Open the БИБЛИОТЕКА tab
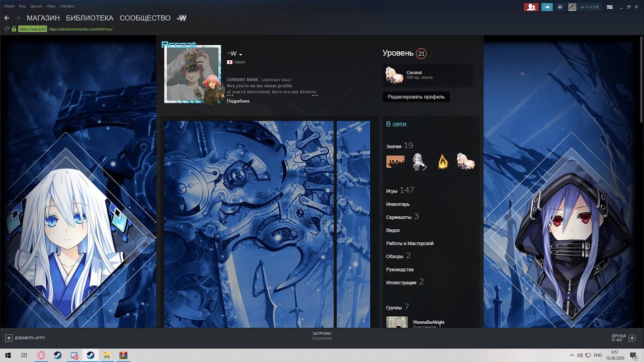The width and height of the screenshot is (644, 362). (90, 18)
